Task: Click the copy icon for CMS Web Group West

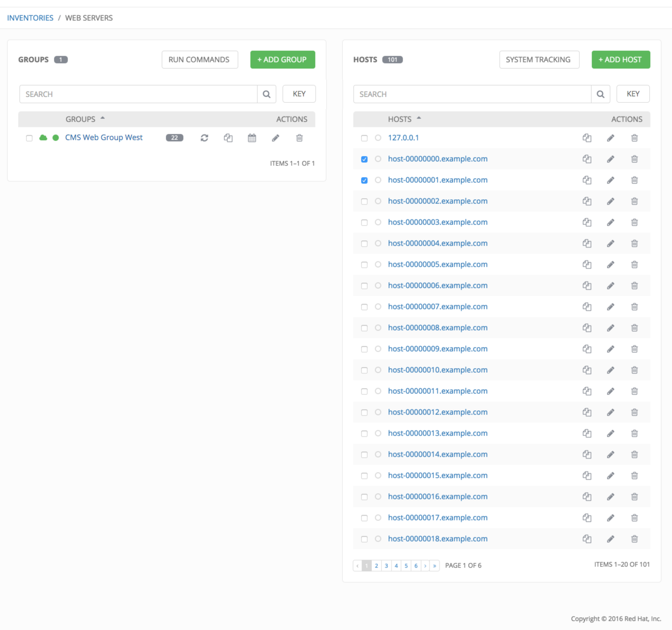Action: click(228, 138)
